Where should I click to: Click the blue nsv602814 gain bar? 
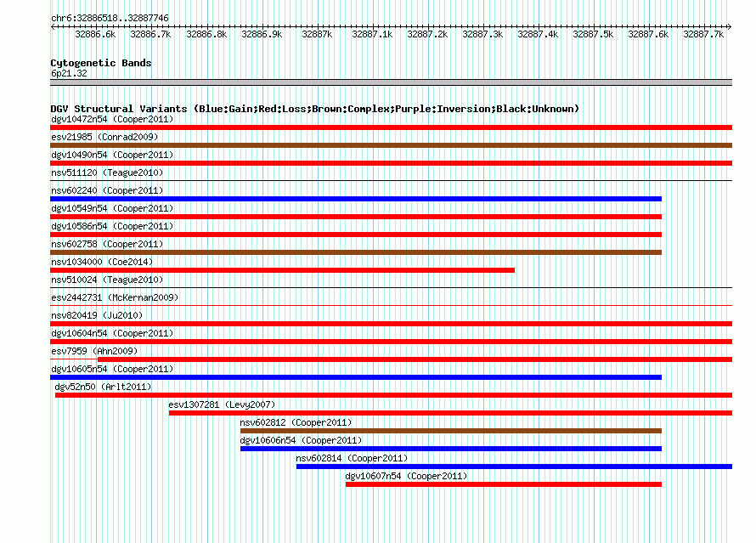tap(514, 467)
